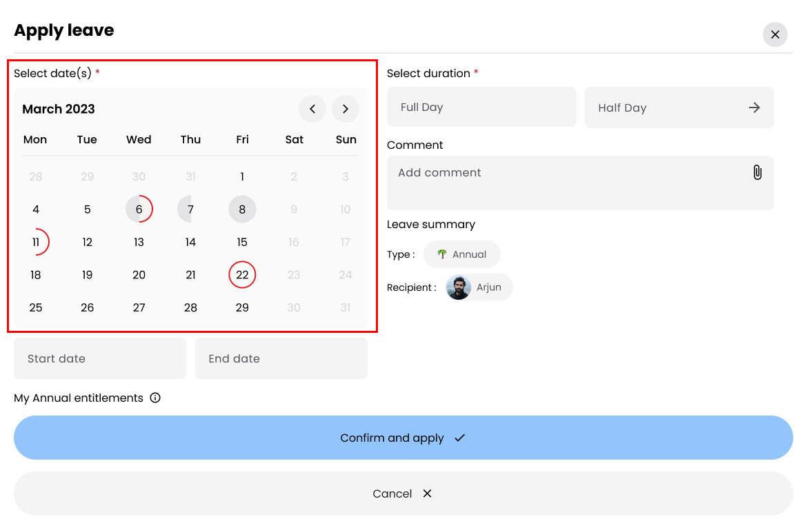Select date 15 in the March calendar
The width and height of the screenshot is (807, 532).
pos(242,242)
